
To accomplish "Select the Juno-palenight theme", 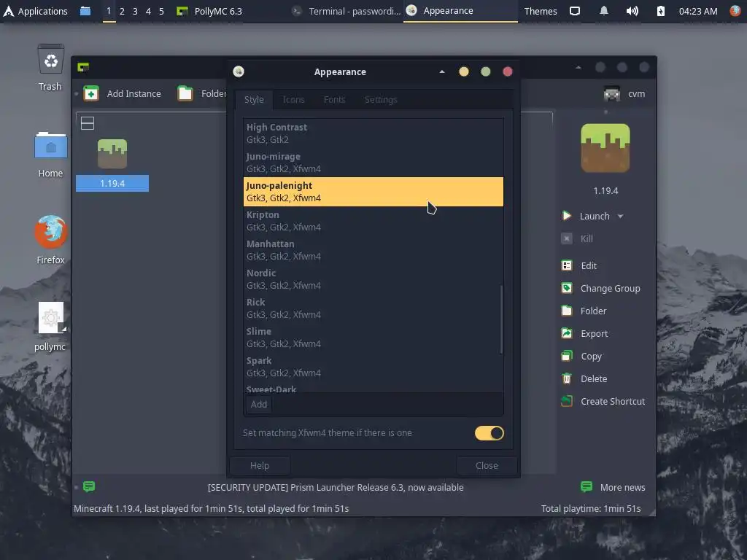I will click(x=373, y=192).
